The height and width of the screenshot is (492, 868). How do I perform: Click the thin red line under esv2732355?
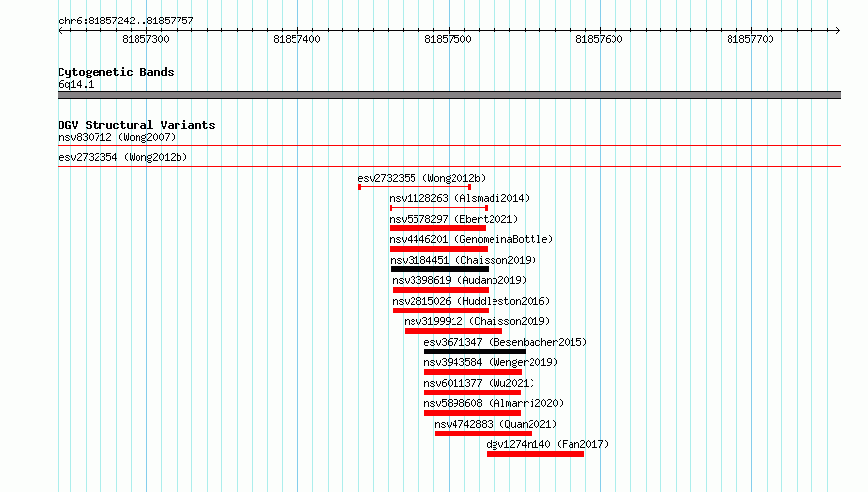(414, 187)
